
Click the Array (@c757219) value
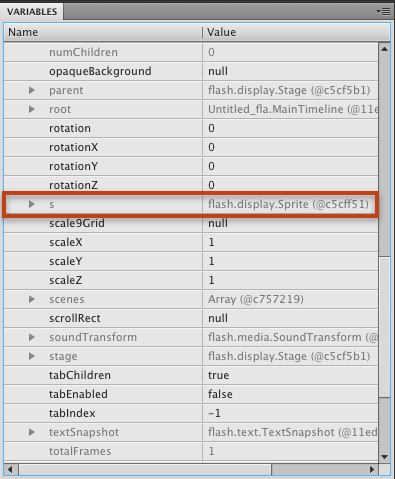click(x=256, y=299)
